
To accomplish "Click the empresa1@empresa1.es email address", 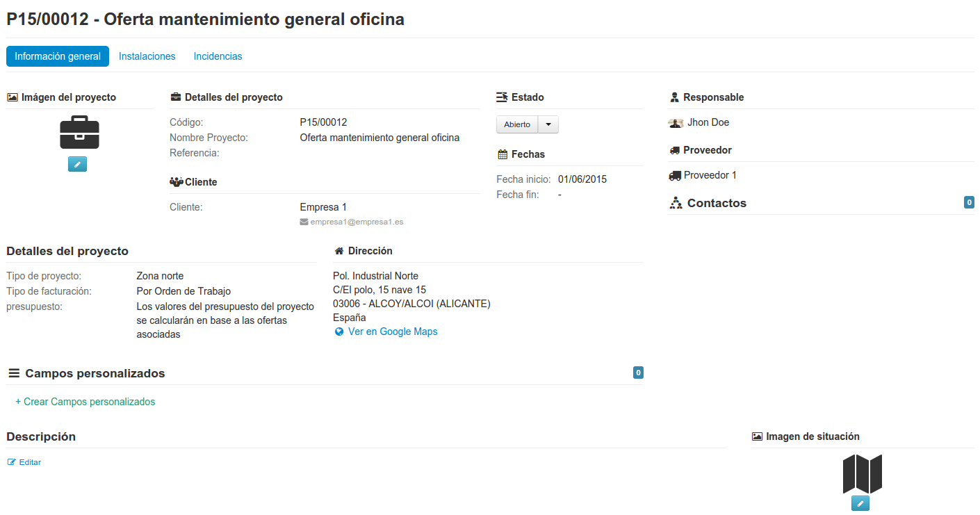I will (x=357, y=222).
